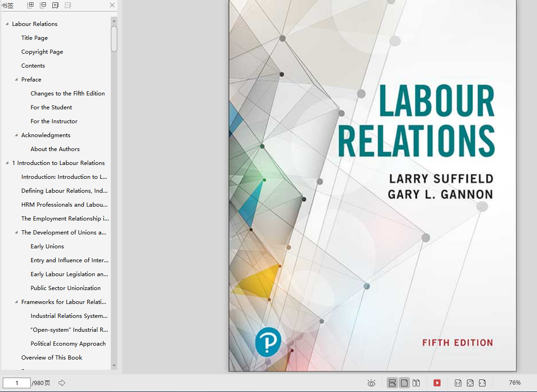The width and height of the screenshot is (537, 392).
Task: Open "Open-system" Industrial R... bookmark
Action: coord(69,330)
